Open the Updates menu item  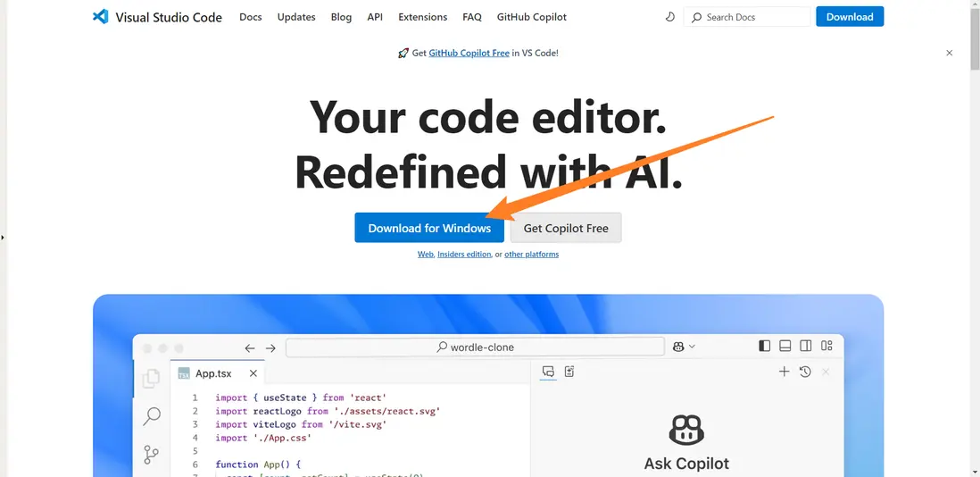296,17
